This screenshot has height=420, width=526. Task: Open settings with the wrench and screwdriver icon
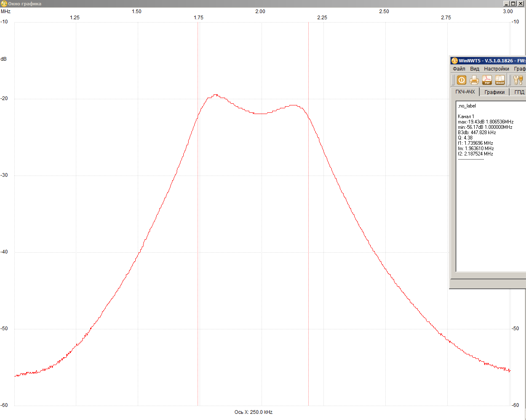click(x=518, y=80)
